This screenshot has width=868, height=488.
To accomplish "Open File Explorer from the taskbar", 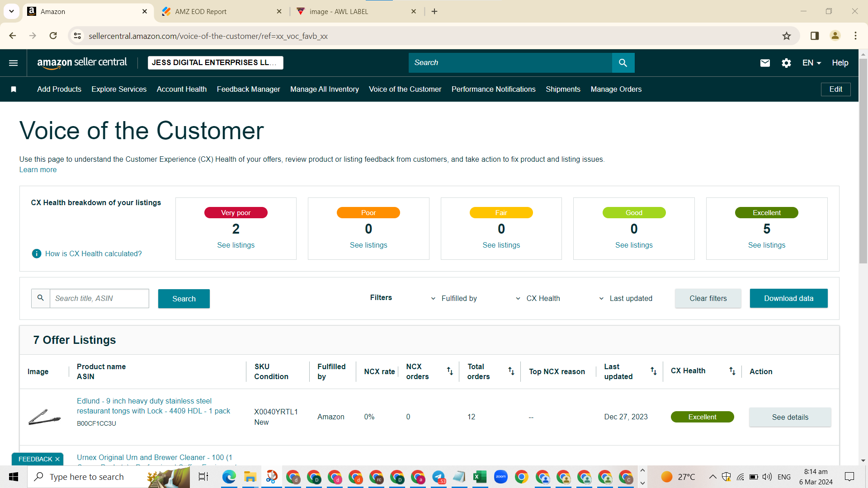I will point(250,477).
